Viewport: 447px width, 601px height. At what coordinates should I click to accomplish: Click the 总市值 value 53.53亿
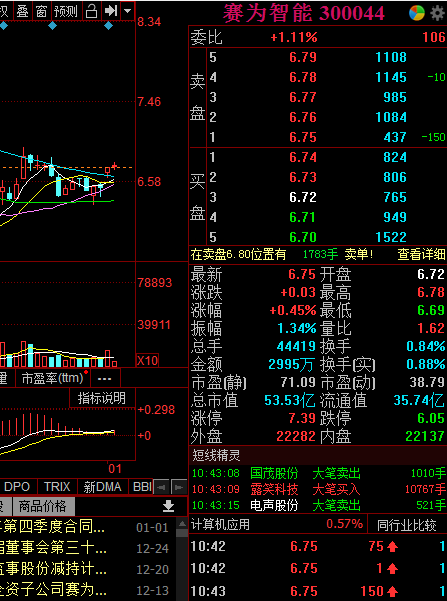(x=290, y=400)
